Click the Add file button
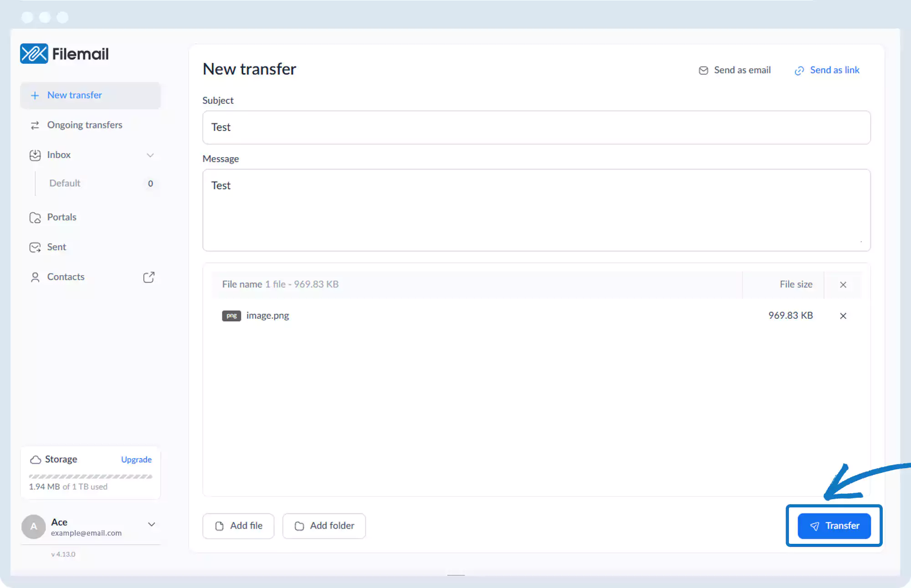This screenshot has height=588, width=911. (x=238, y=526)
